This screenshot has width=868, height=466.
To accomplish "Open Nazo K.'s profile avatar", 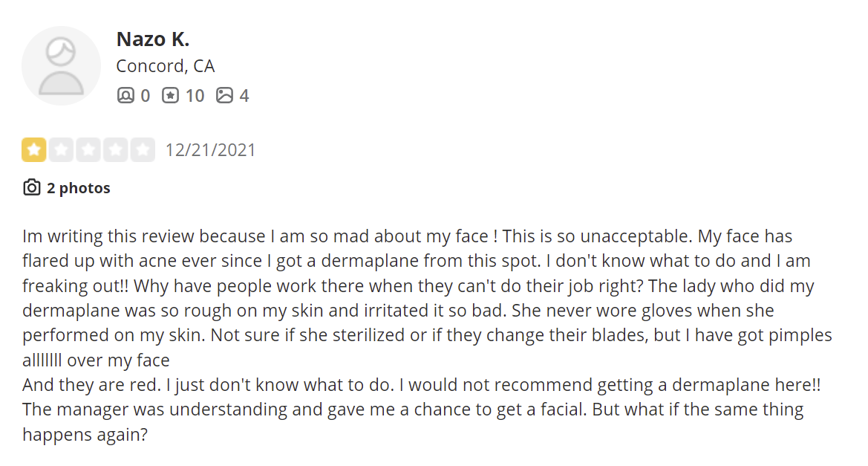I will [61, 65].
